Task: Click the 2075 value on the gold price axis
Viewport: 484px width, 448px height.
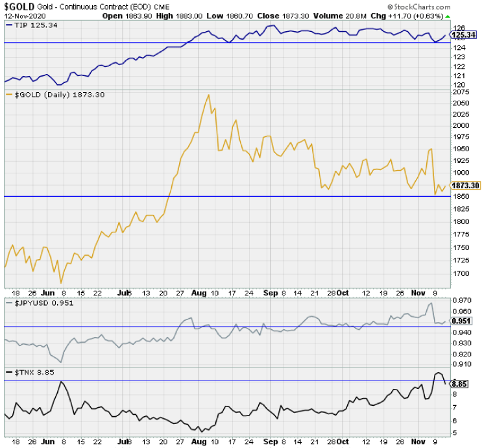Action: pos(461,92)
